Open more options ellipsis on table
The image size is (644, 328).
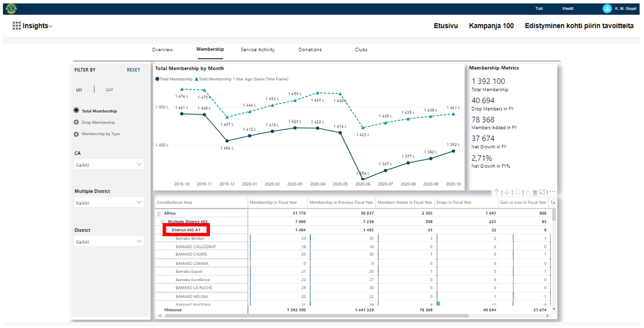(552, 192)
